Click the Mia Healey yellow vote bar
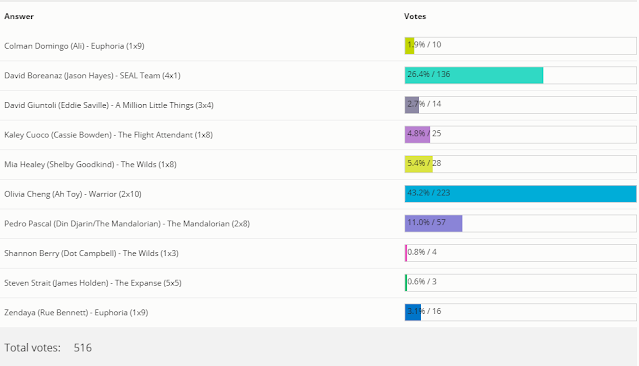This screenshot has height=366, width=639. (x=419, y=164)
